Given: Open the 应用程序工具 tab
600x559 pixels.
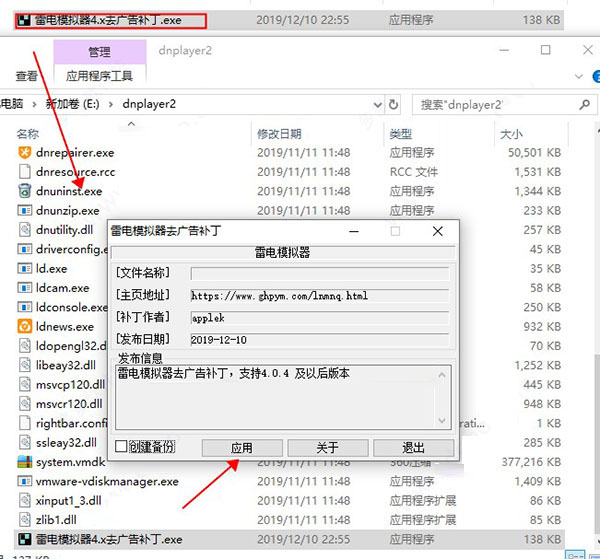Looking at the screenshot, I should click(99, 76).
